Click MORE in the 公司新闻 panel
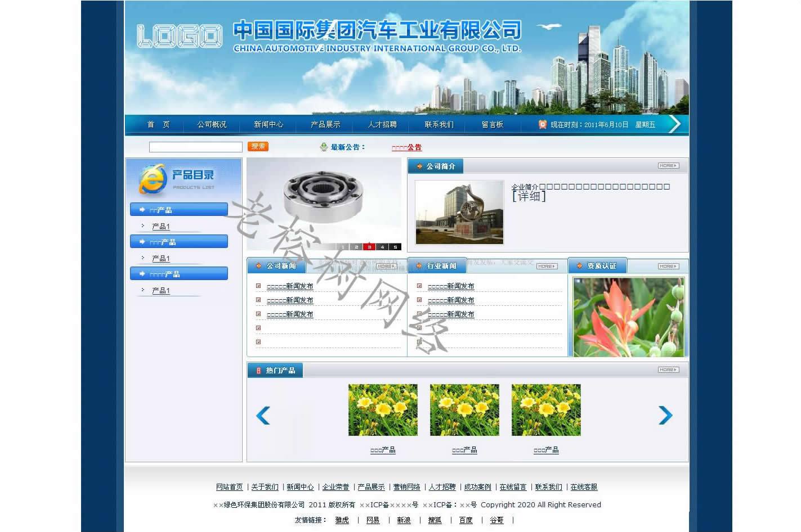Screen dimensions: 801x532 pos(386,266)
